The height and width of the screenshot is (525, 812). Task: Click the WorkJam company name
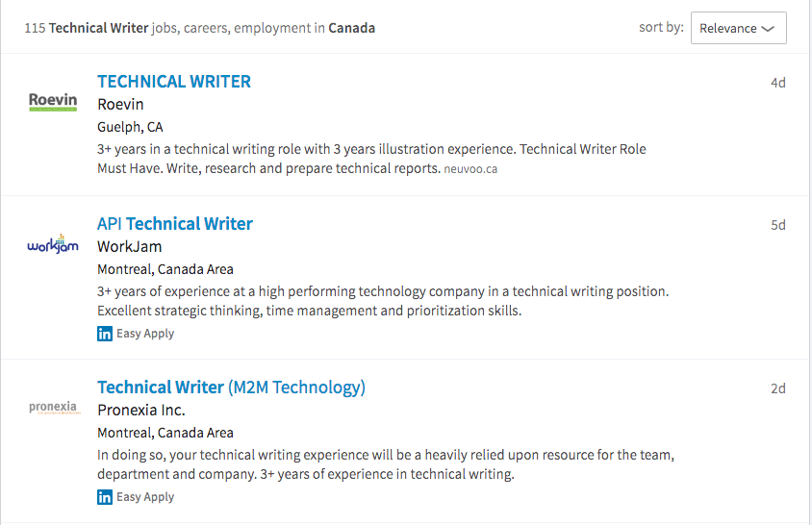coord(130,247)
